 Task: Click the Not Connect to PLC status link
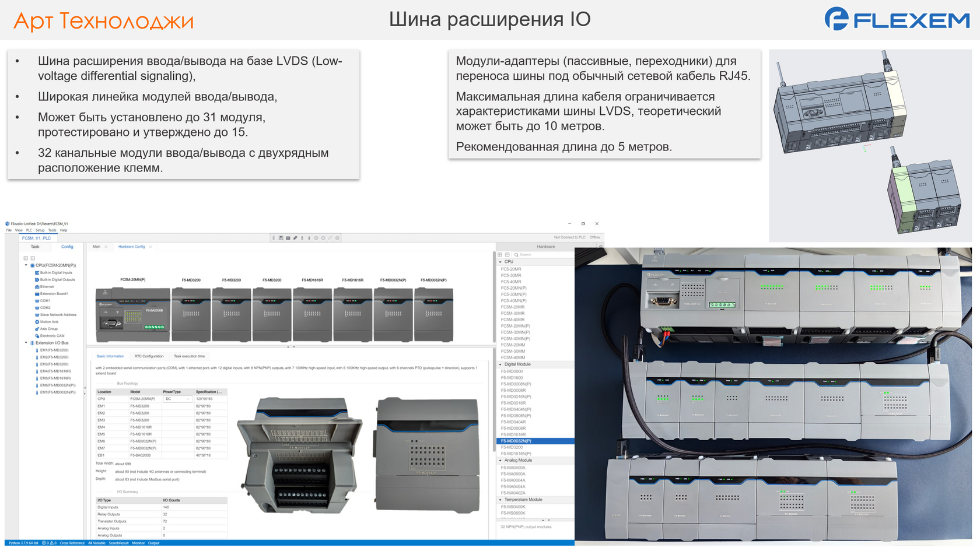pos(570,237)
